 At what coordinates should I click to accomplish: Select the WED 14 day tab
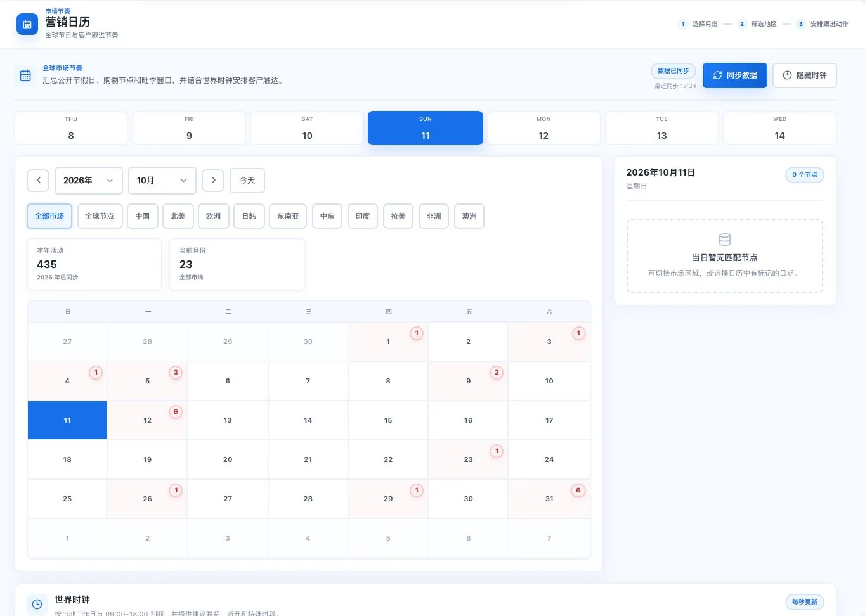point(780,128)
